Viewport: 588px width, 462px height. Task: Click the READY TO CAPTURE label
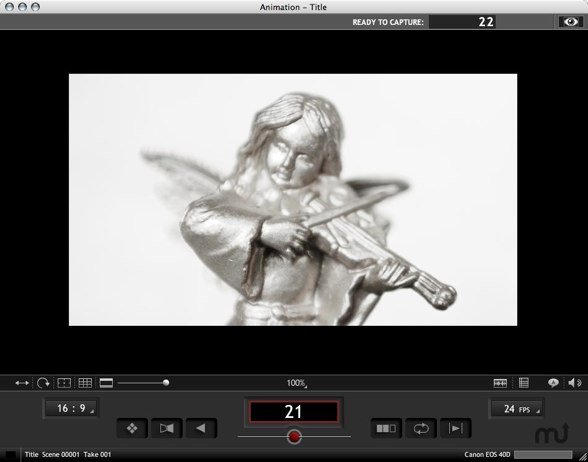pyautogui.click(x=388, y=22)
